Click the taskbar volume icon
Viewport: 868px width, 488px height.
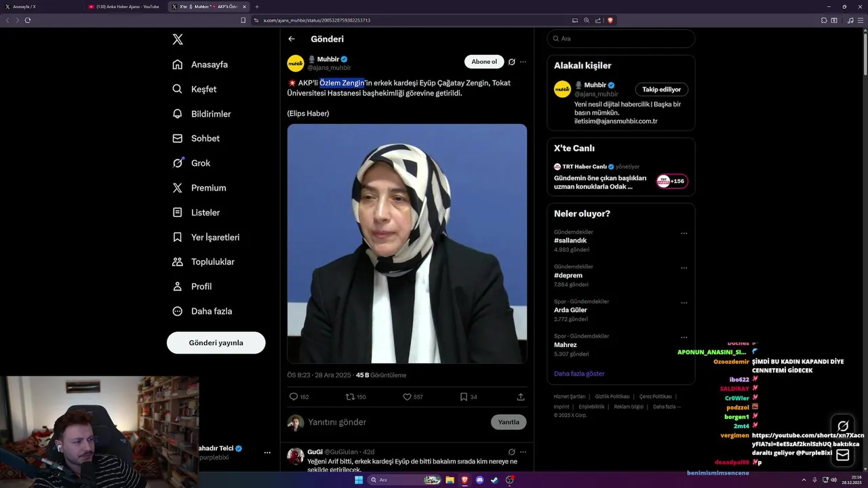[833, 480]
